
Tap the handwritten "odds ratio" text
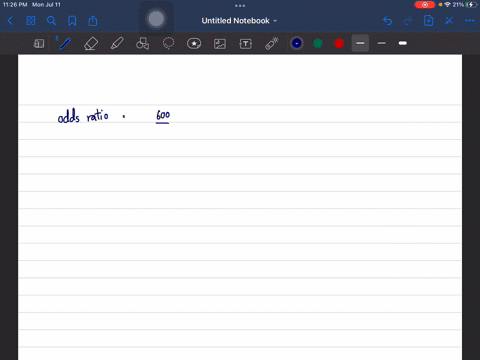pos(83,116)
